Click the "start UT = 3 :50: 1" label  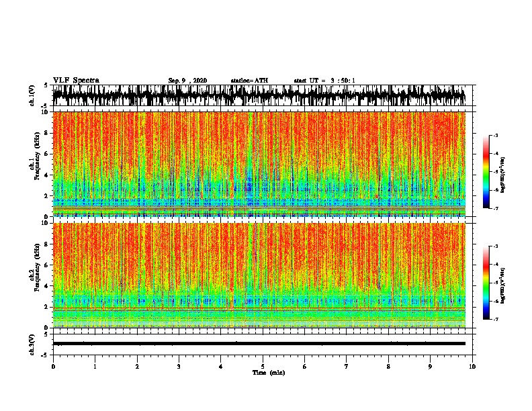tap(324, 81)
